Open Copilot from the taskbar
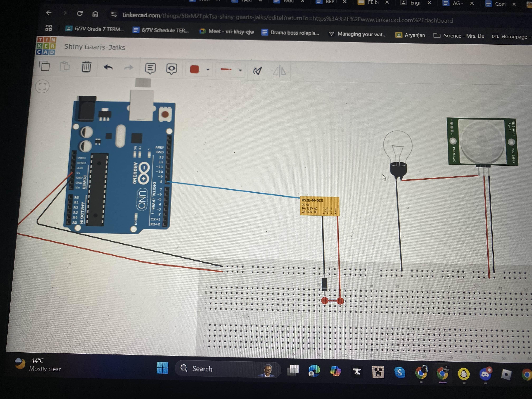 [335, 371]
